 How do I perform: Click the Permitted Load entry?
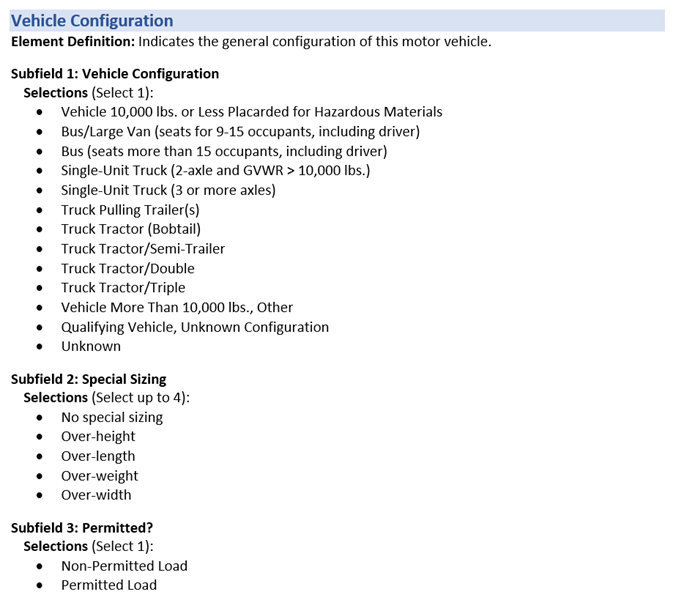[109, 585]
